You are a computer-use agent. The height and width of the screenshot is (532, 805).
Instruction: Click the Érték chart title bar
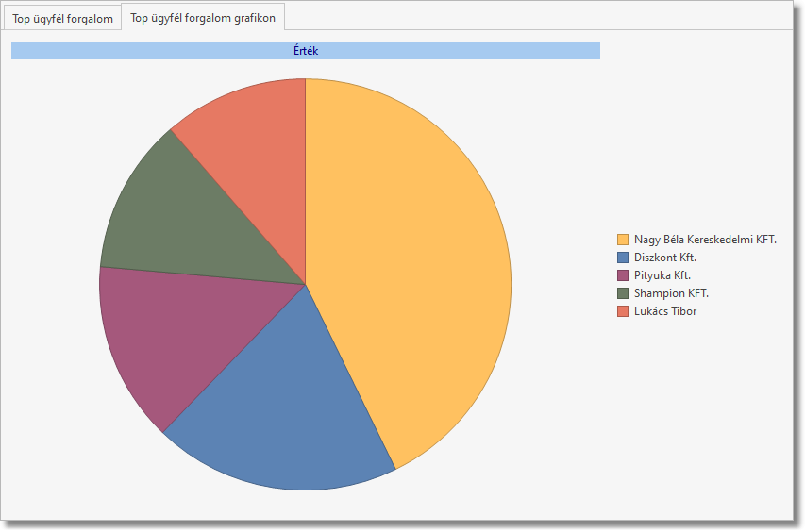click(306, 50)
